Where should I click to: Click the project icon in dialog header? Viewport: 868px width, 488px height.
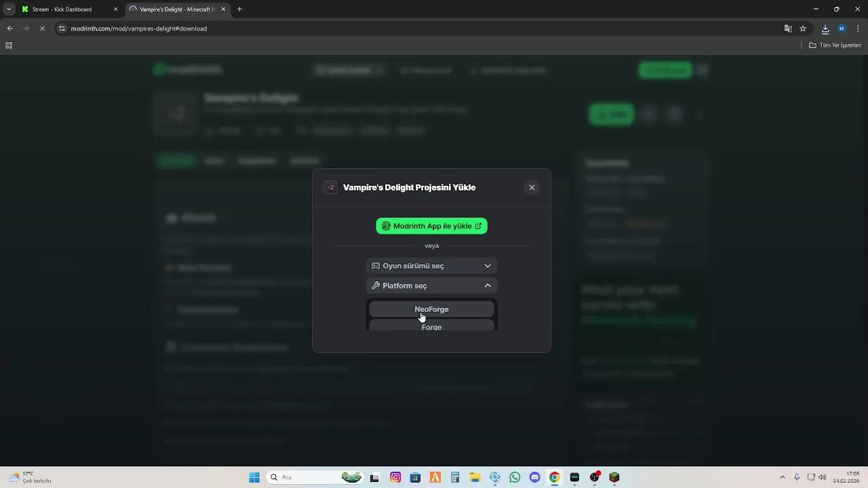click(330, 188)
